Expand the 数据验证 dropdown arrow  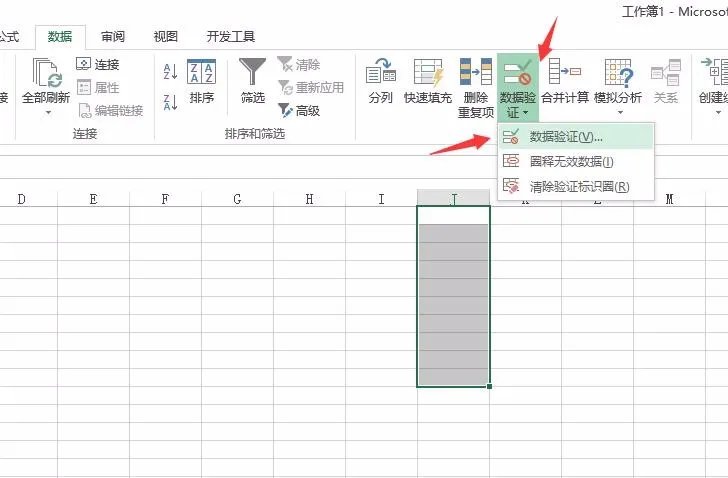526,113
